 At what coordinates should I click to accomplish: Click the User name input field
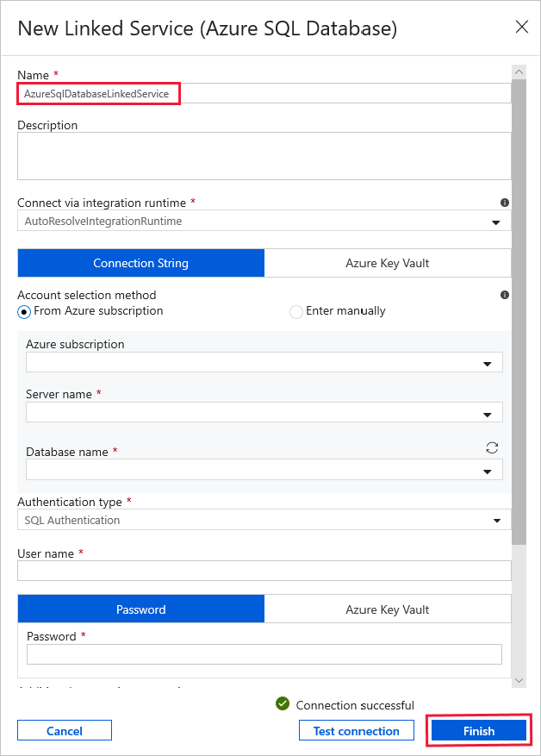264,571
